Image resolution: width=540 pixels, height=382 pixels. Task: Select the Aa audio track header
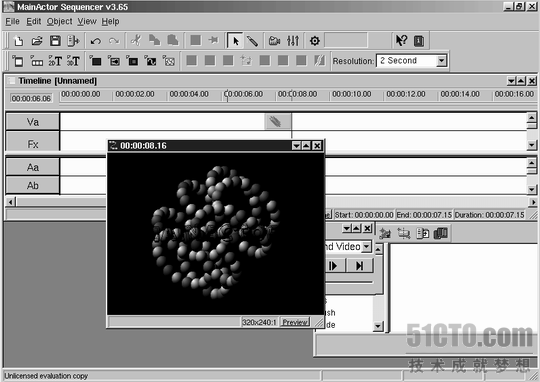(x=33, y=167)
